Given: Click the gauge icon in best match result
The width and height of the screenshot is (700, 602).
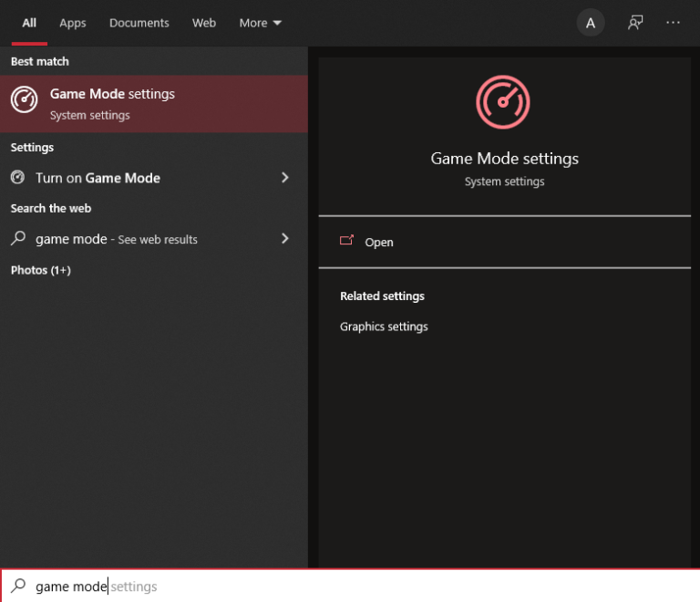Looking at the screenshot, I should point(24,99).
